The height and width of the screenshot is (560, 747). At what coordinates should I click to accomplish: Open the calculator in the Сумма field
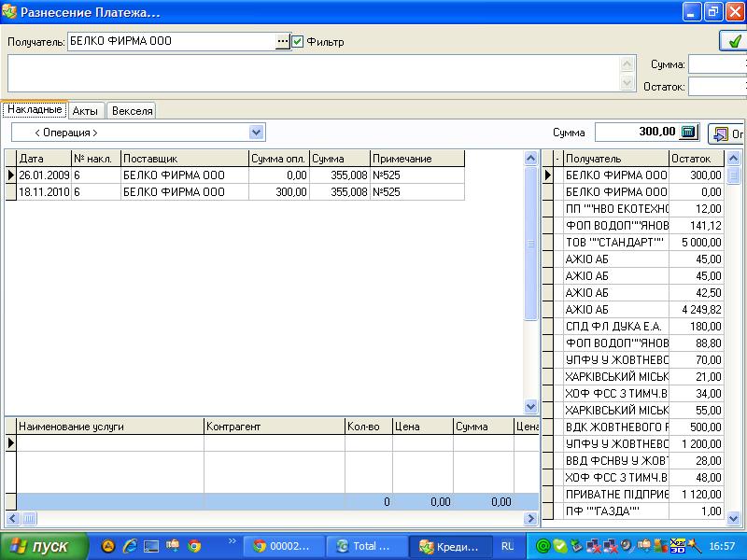(689, 133)
